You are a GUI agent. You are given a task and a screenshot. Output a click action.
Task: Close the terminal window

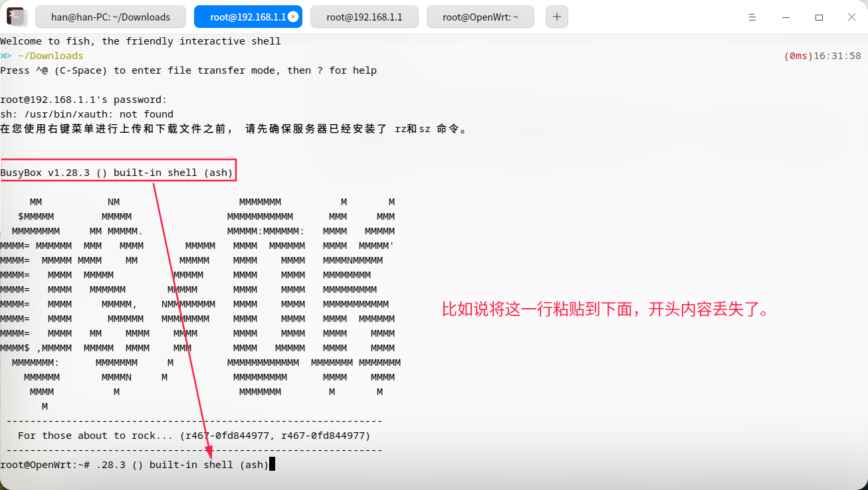(852, 17)
